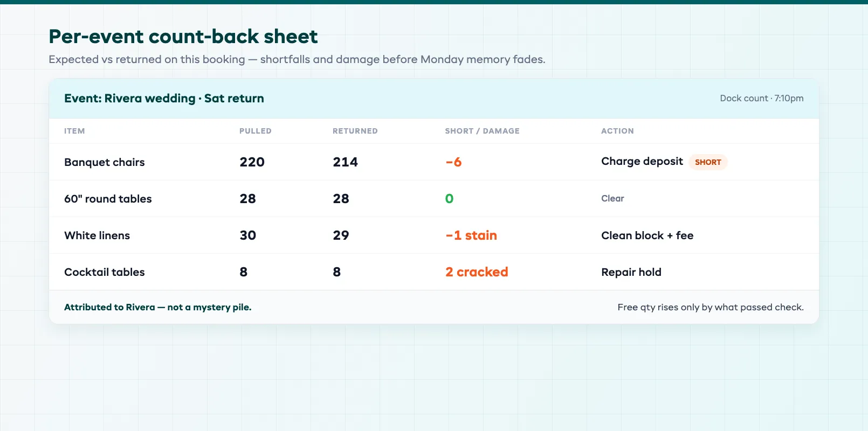Click pulled value 8 for Cocktail tables
The width and height of the screenshot is (868, 431).
(x=244, y=272)
